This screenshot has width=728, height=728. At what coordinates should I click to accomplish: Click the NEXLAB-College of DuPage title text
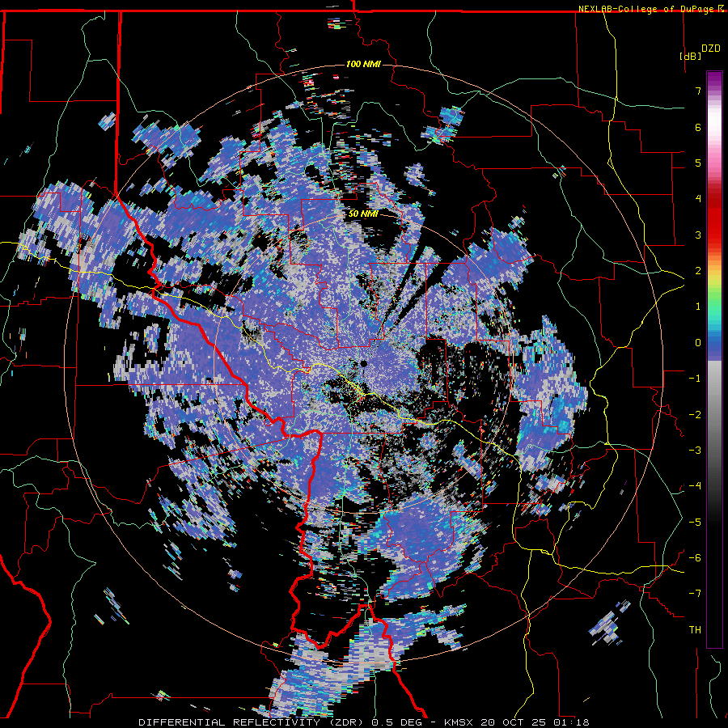coord(646,9)
